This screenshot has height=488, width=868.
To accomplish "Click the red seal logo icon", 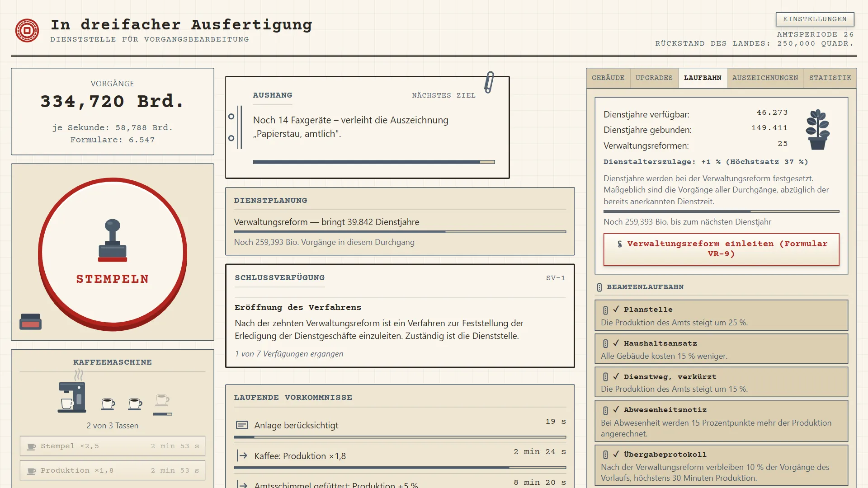I will point(27,31).
